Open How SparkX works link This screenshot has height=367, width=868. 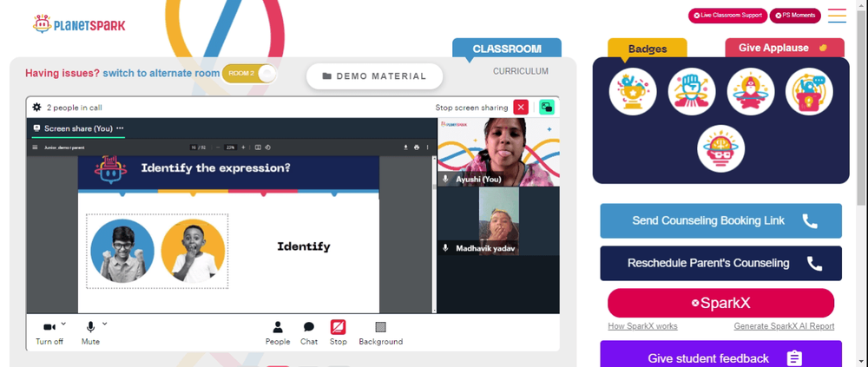point(642,326)
